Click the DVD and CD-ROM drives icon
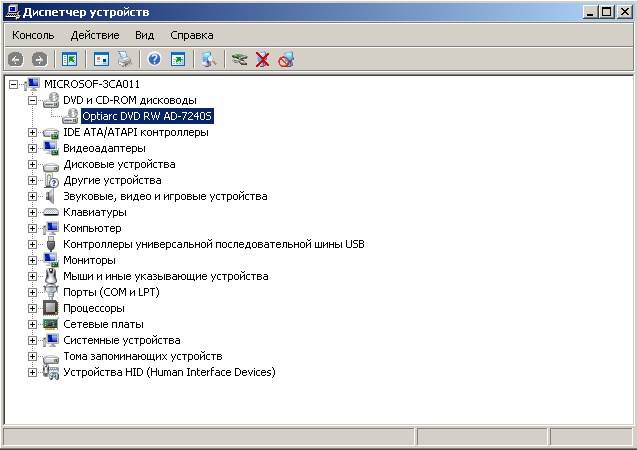 click(51, 100)
